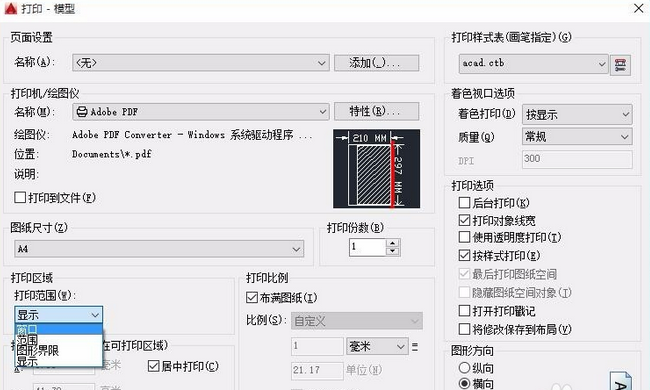Open plot style table dropdown acad.ctb
This screenshot has height=390, width=650.
(x=534, y=64)
